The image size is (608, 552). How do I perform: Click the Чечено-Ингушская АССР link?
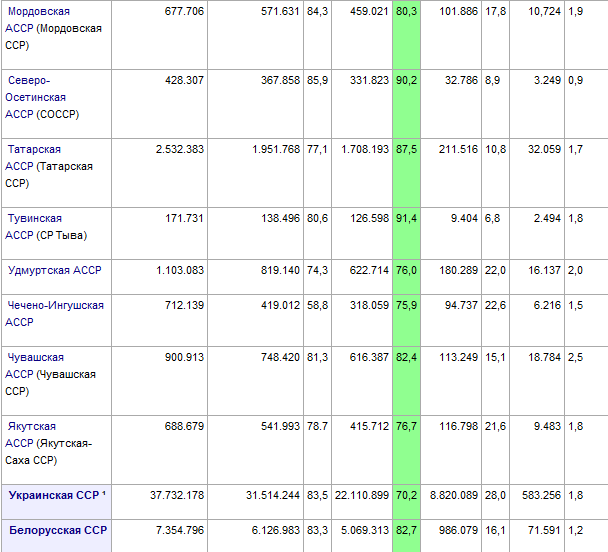point(55,305)
